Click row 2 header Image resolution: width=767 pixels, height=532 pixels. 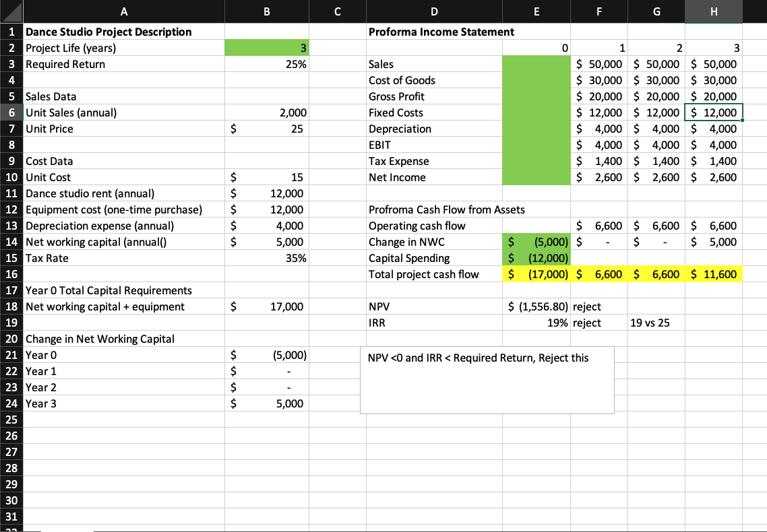click(11, 48)
